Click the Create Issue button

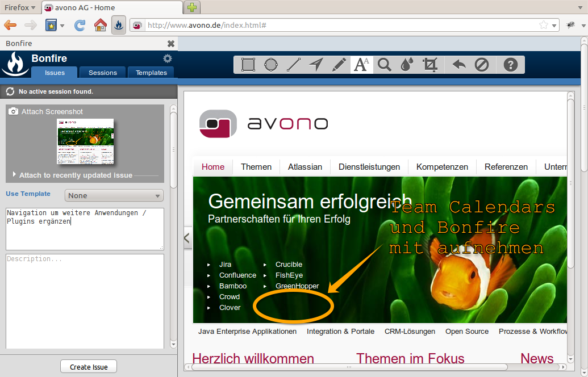tap(89, 367)
